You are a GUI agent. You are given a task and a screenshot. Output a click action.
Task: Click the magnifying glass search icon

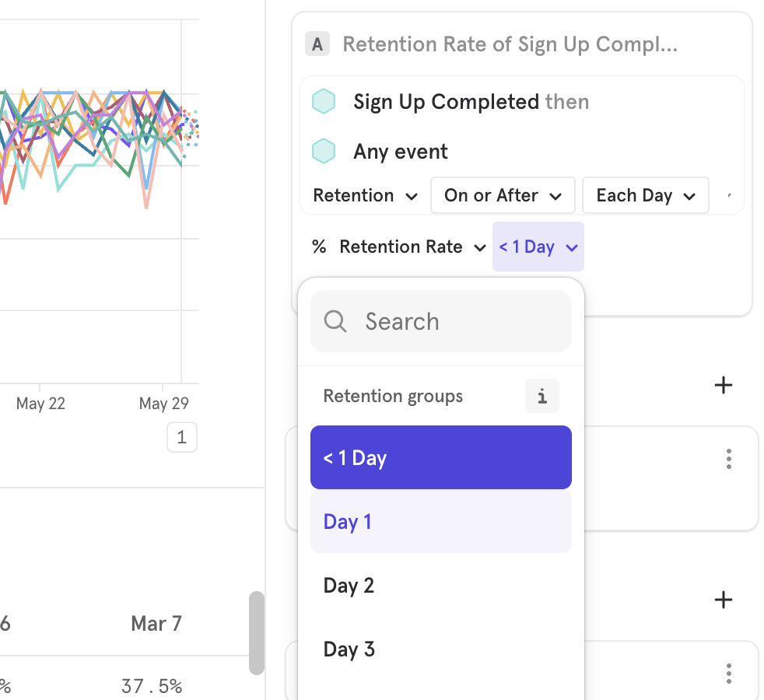point(335,320)
